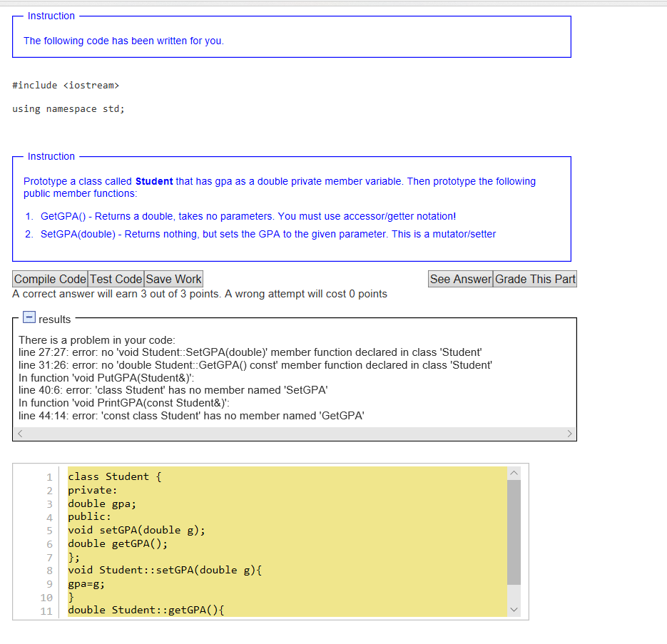This screenshot has width=667, height=644.
Task: Click the 'double Student::getGPA(){' line
Action: (146, 610)
